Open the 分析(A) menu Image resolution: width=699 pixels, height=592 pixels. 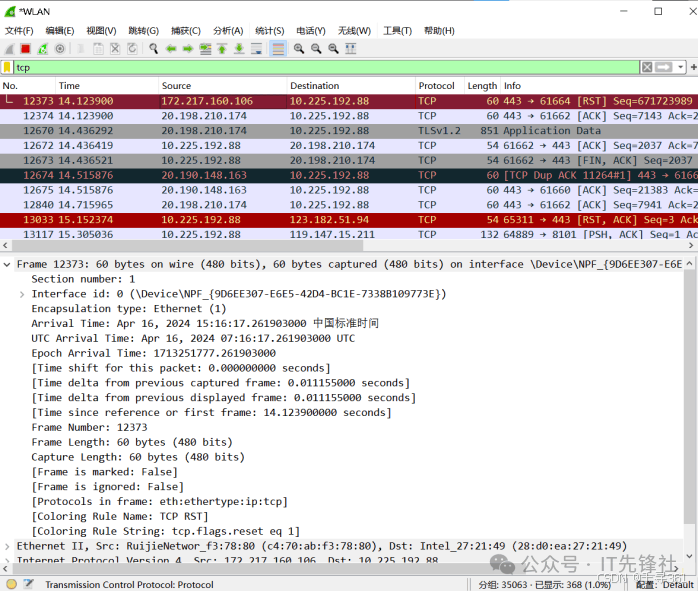click(228, 31)
